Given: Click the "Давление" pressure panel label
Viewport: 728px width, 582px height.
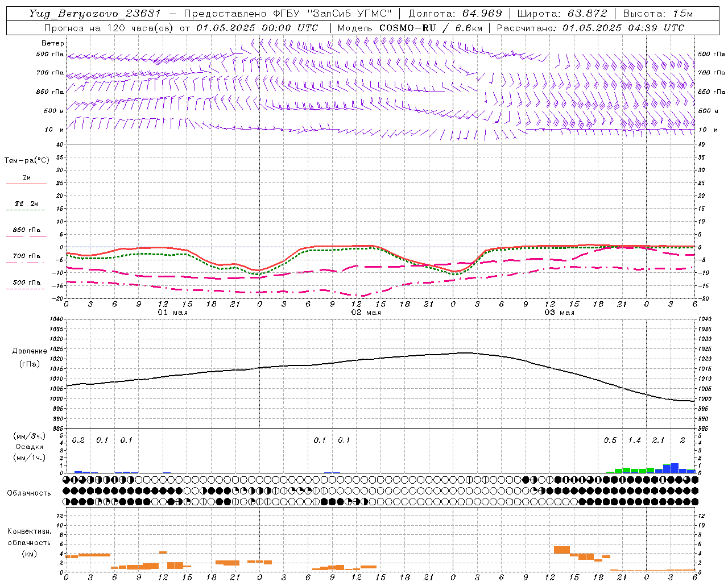Looking at the screenshot, I should coord(30,351).
